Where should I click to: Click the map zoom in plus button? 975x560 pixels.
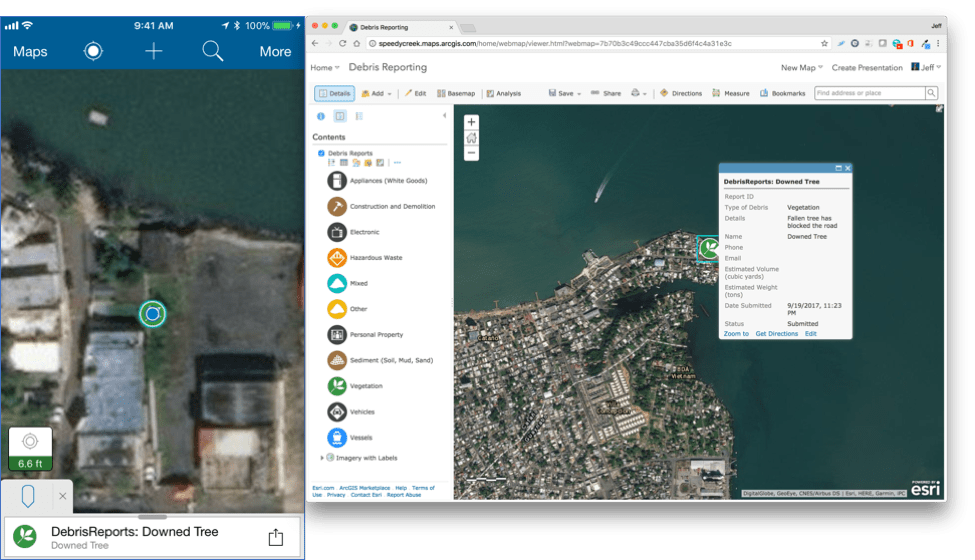(x=471, y=122)
